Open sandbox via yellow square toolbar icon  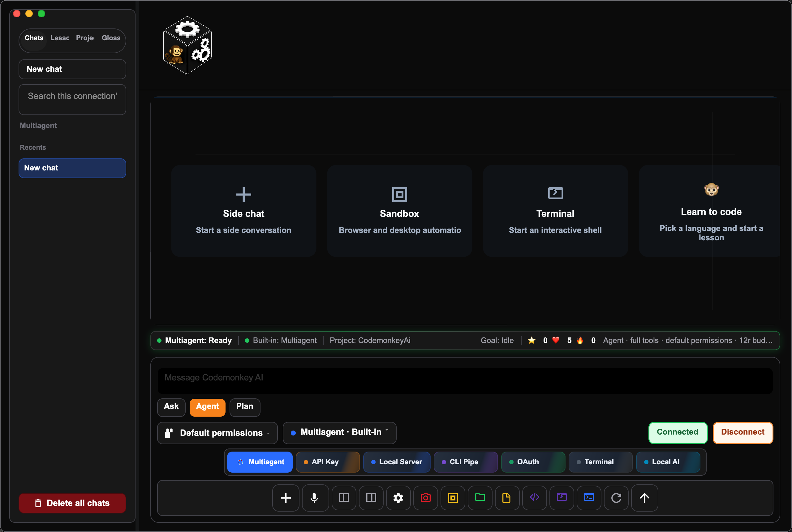453,498
